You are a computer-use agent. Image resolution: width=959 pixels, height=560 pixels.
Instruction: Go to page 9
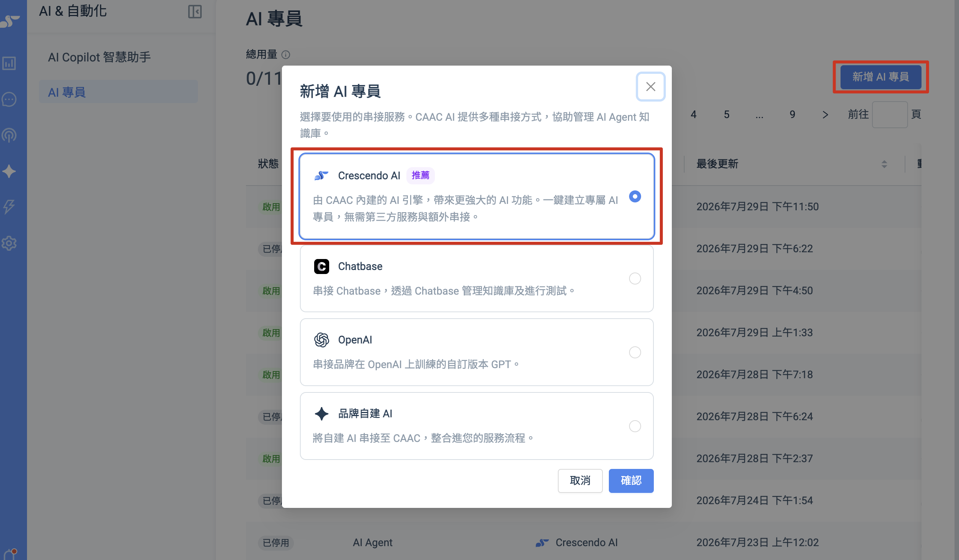(792, 114)
